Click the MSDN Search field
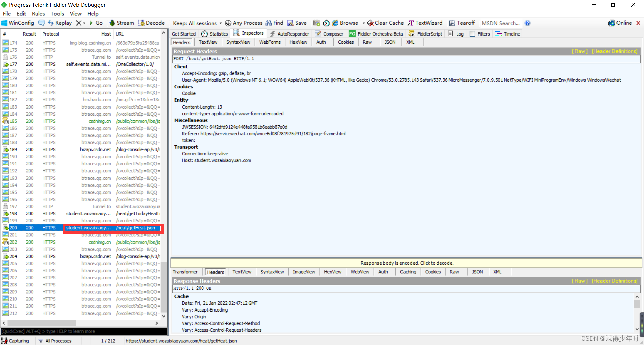The image size is (644, 345). (501, 23)
